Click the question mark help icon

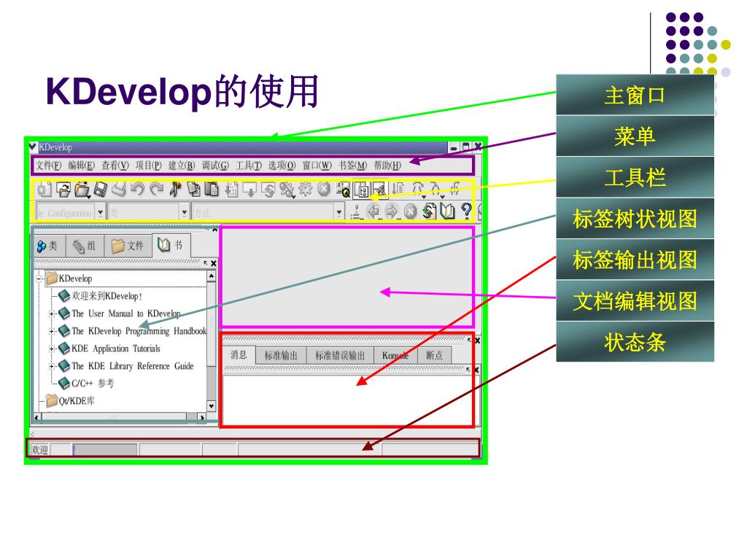pos(466,211)
